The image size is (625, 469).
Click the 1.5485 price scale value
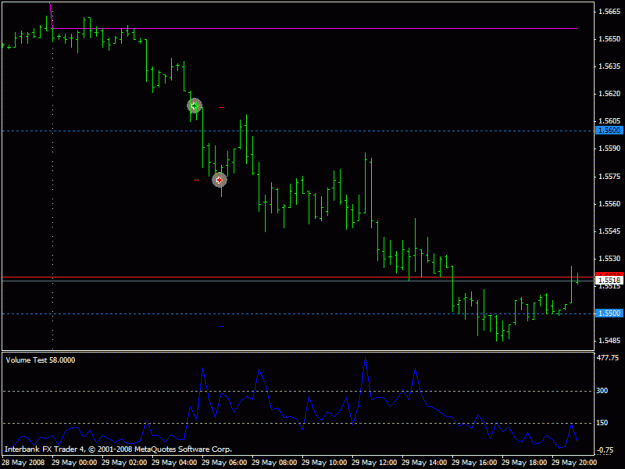[609, 341]
